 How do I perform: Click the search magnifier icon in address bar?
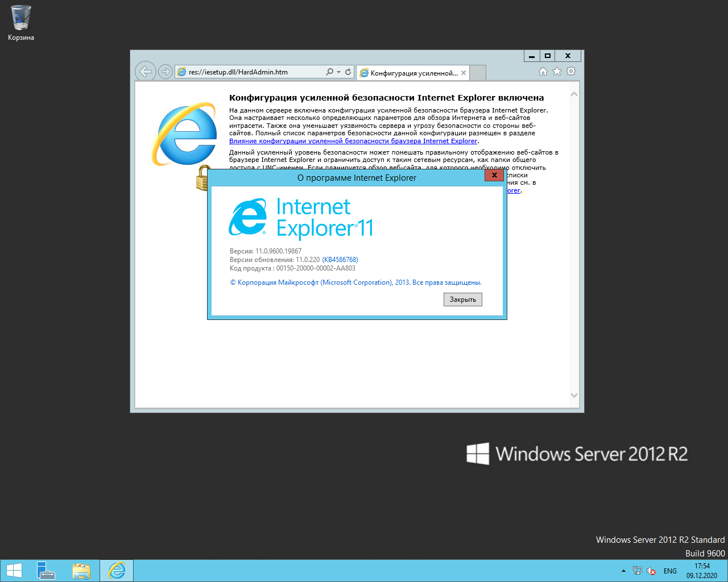(x=329, y=72)
